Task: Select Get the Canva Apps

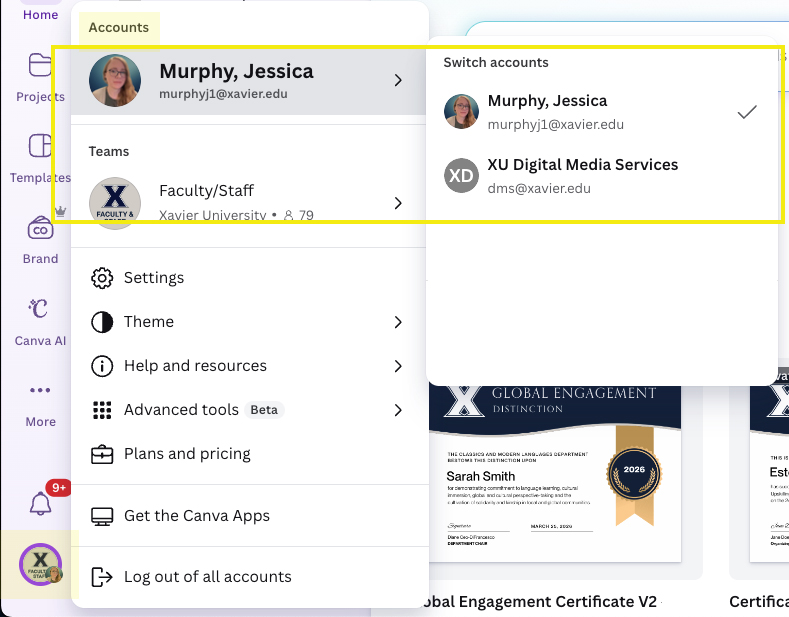Action: (x=250, y=516)
